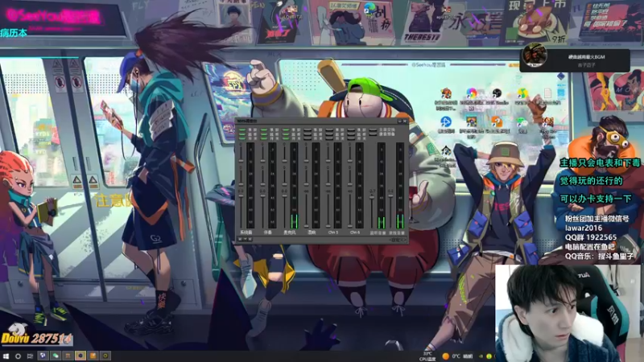Open the colorful pinwheel desktop shortcut
The height and width of the screenshot is (362, 644).
point(471,93)
